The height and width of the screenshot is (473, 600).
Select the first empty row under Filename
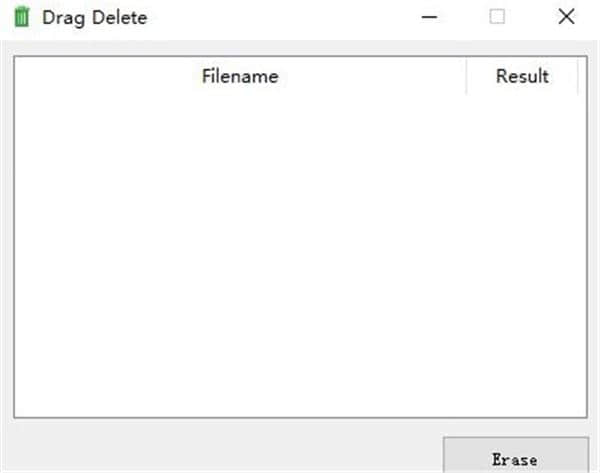click(240, 106)
